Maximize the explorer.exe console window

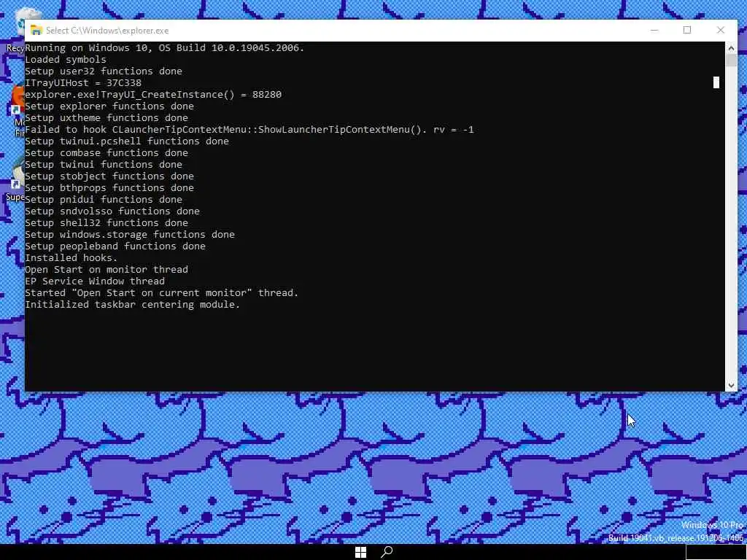(687, 30)
